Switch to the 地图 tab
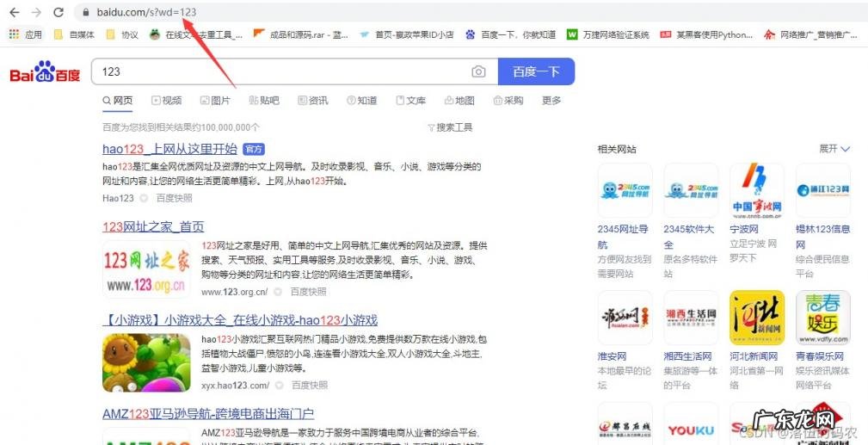This screenshot has height=445, width=868. (459, 101)
